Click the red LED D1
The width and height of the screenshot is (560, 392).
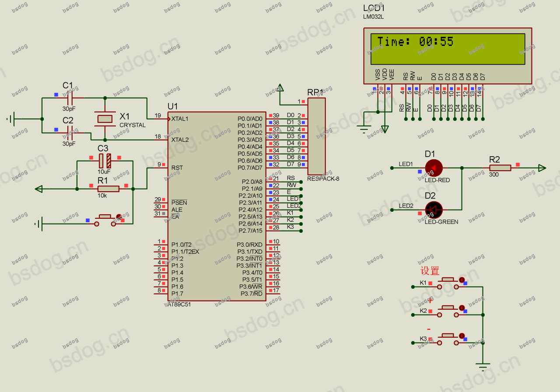tap(434, 168)
